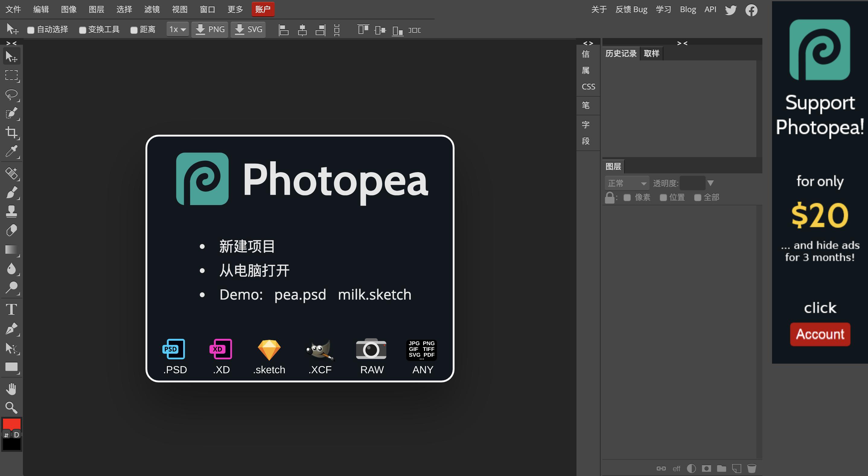Open the 1x zoom dropdown
The height and width of the screenshot is (476, 868).
(x=177, y=29)
